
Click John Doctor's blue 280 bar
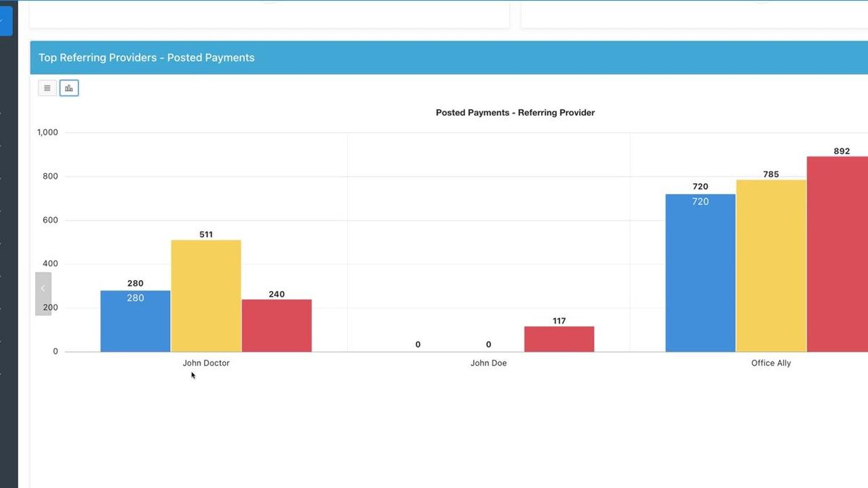click(x=135, y=322)
